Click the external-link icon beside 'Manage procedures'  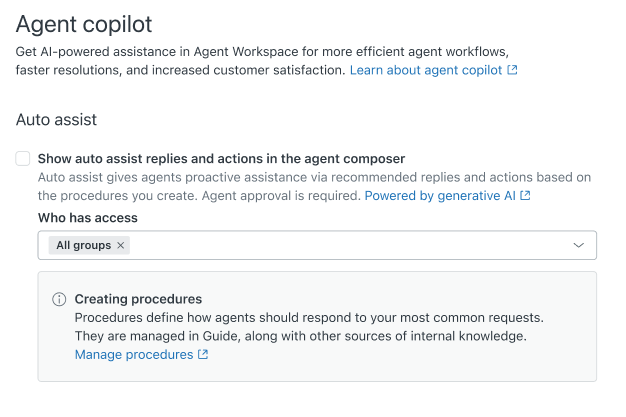(x=203, y=355)
